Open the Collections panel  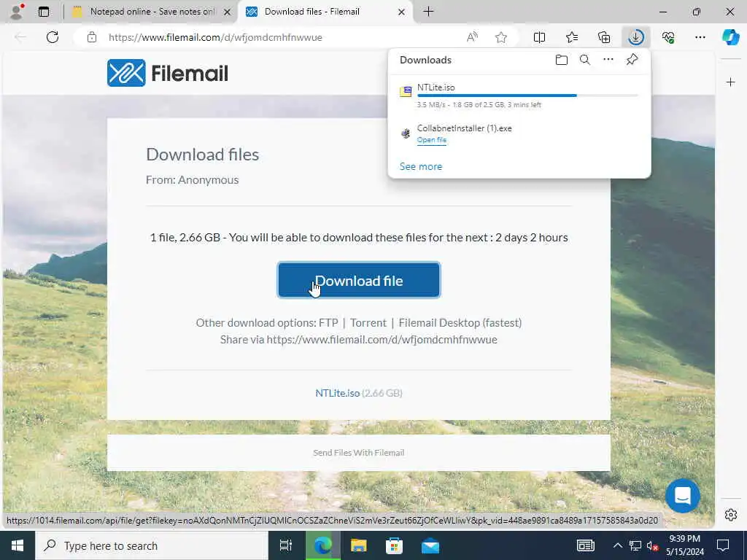tap(604, 37)
